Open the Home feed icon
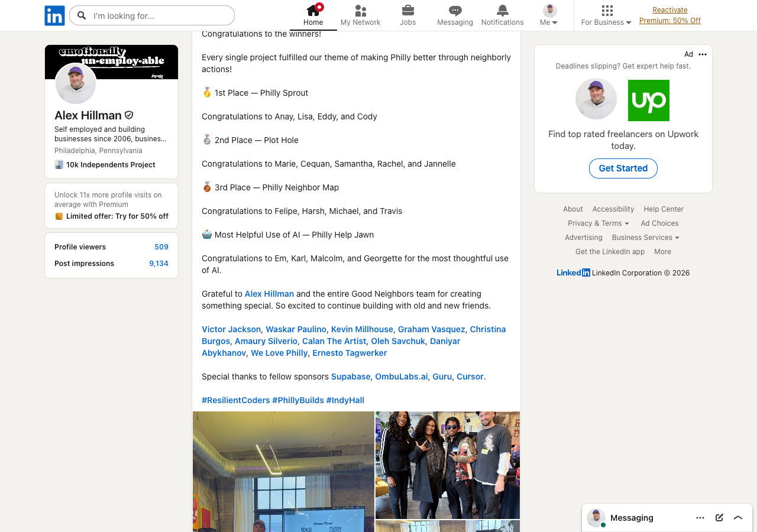Image resolution: width=757 pixels, height=532 pixels. [313, 11]
